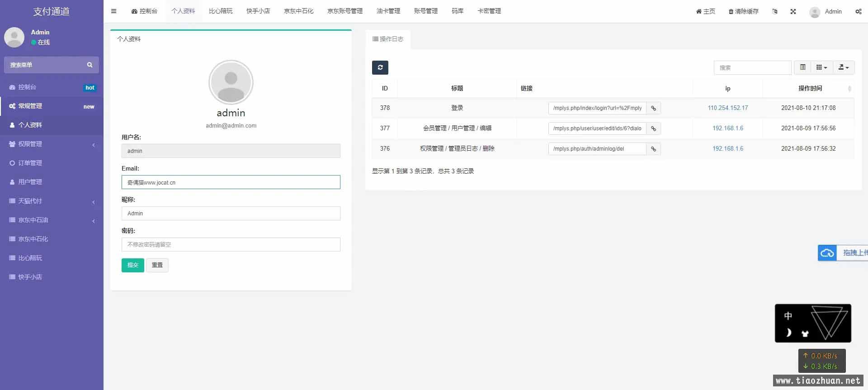Click IP link 110.254.152.17

pos(728,108)
